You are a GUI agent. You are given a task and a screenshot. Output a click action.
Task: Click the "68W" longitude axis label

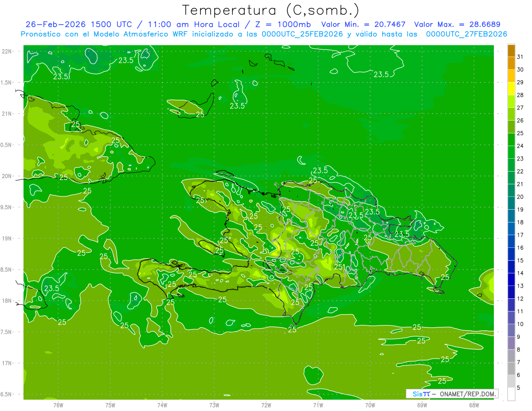click(474, 405)
